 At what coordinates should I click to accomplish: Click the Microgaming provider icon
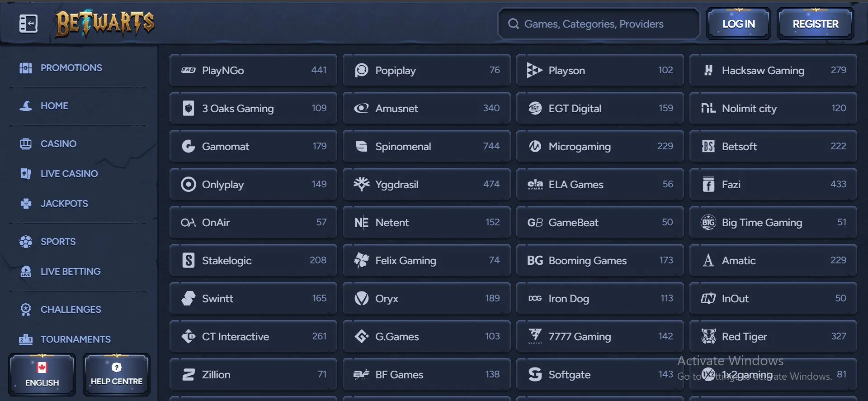coord(535,146)
